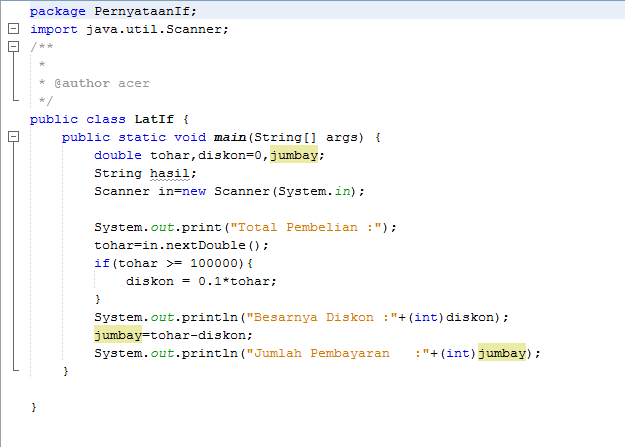The height and width of the screenshot is (447, 625).
Task: Click the 'if(tohar >= 100000){' line
Action: coord(173,263)
